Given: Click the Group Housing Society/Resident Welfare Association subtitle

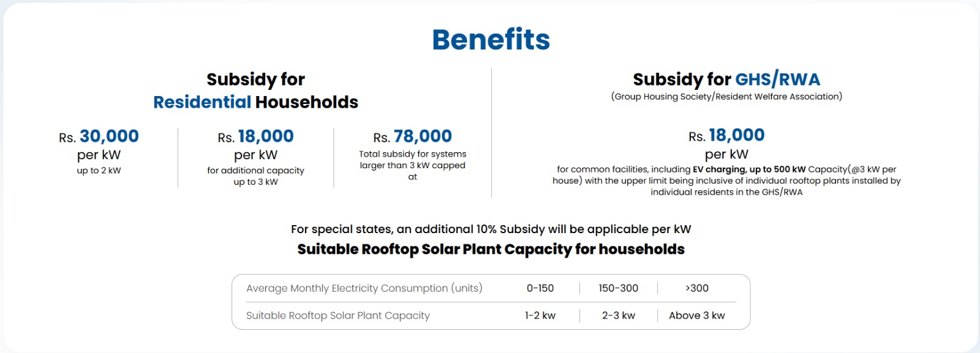Looking at the screenshot, I should (x=726, y=97).
